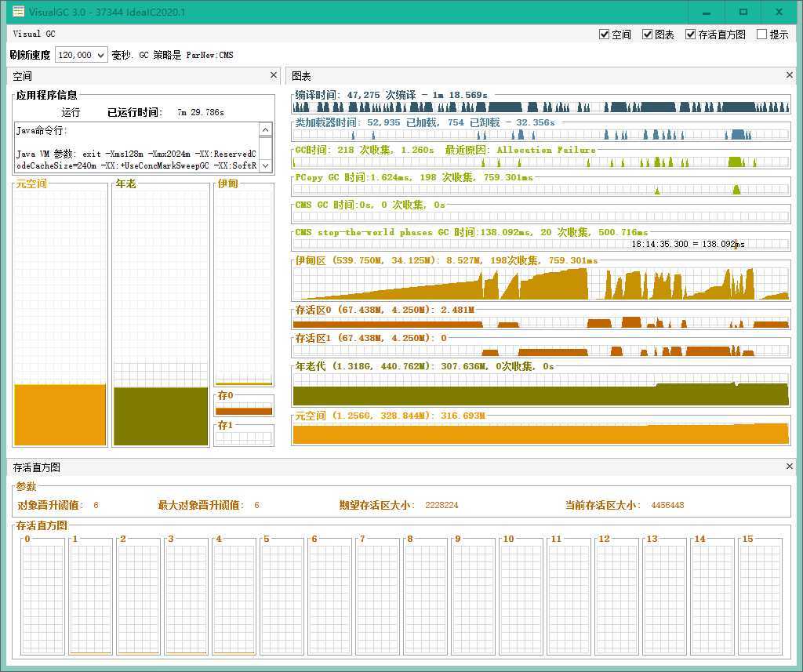Select the 伊甸 space bar graph
Viewport: 803px width, 672px height.
[x=244, y=287]
